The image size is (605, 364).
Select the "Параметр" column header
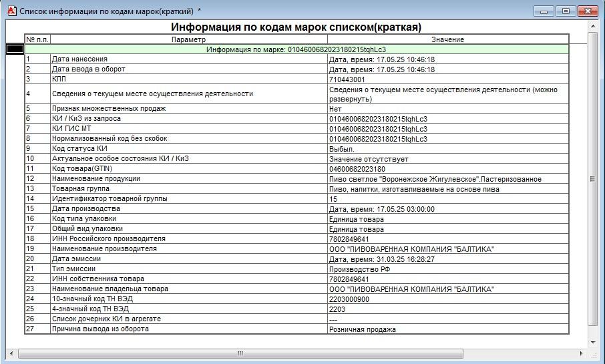(x=188, y=39)
